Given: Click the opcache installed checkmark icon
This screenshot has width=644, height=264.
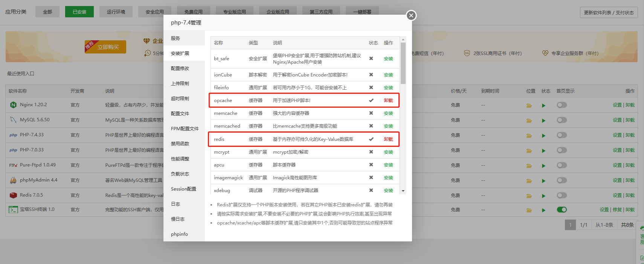Looking at the screenshot, I should tap(371, 101).
